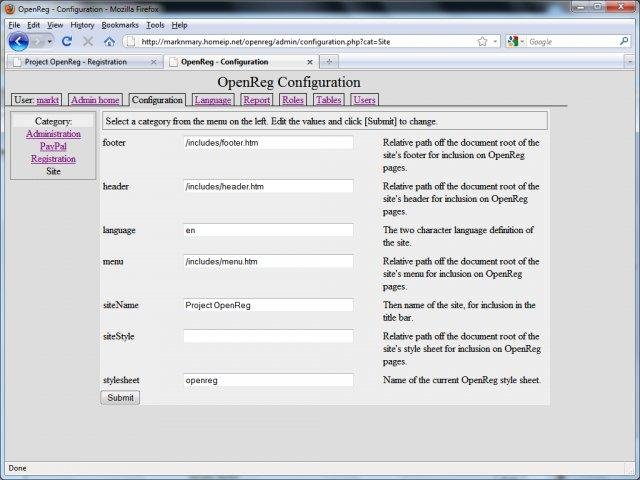This screenshot has height=480, width=640.
Task: Click 'Name of the current OpenReg style sheet.' text
Action: tap(462, 380)
